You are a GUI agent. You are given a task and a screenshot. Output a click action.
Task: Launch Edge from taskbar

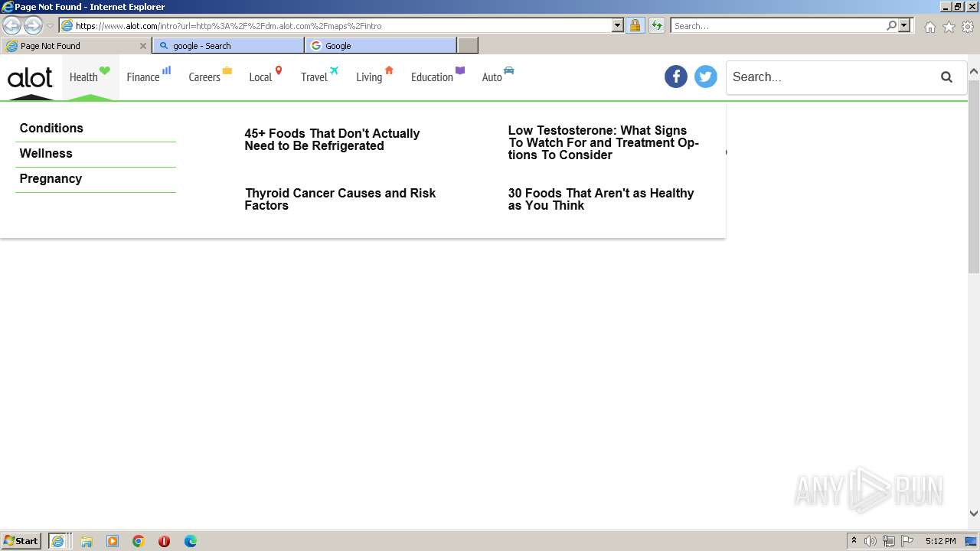(x=191, y=541)
